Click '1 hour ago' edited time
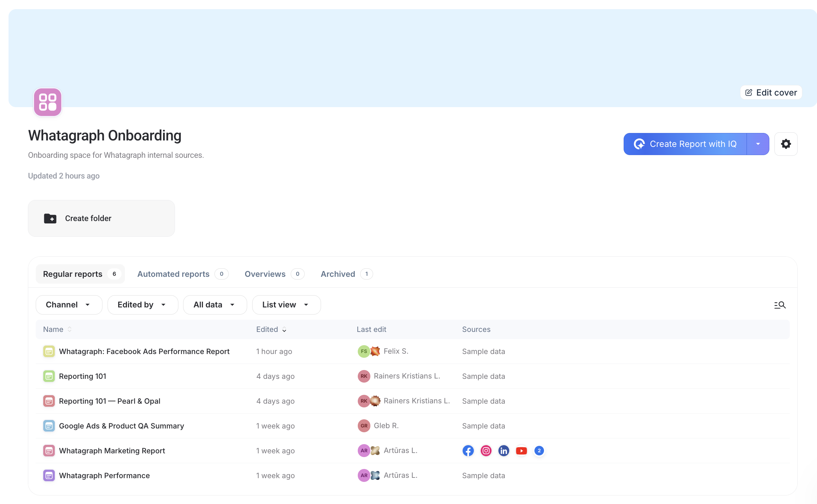The width and height of the screenshot is (817, 504). pyautogui.click(x=274, y=351)
